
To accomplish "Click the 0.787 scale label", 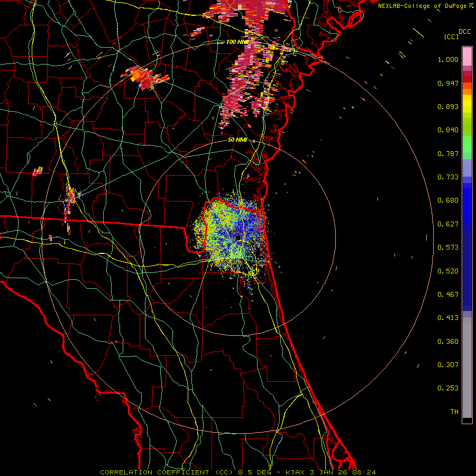I will coord(448,153).
